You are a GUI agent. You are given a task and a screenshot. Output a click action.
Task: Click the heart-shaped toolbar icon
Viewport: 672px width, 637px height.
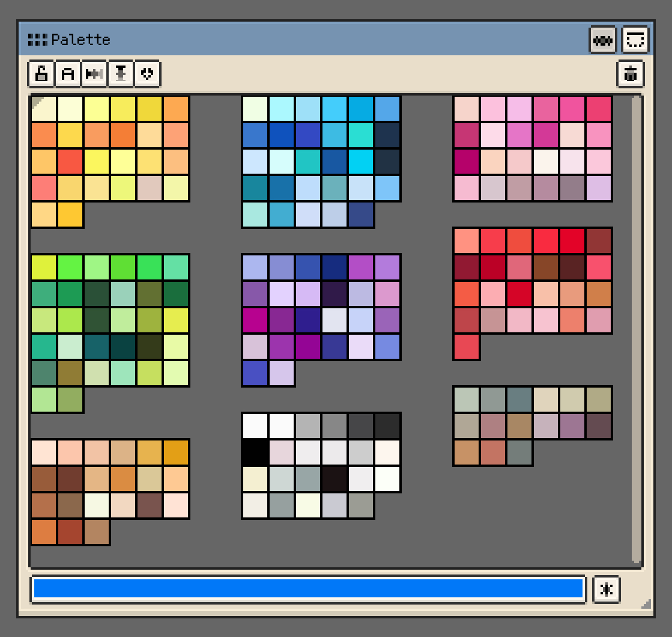click(x=147, y=74)
